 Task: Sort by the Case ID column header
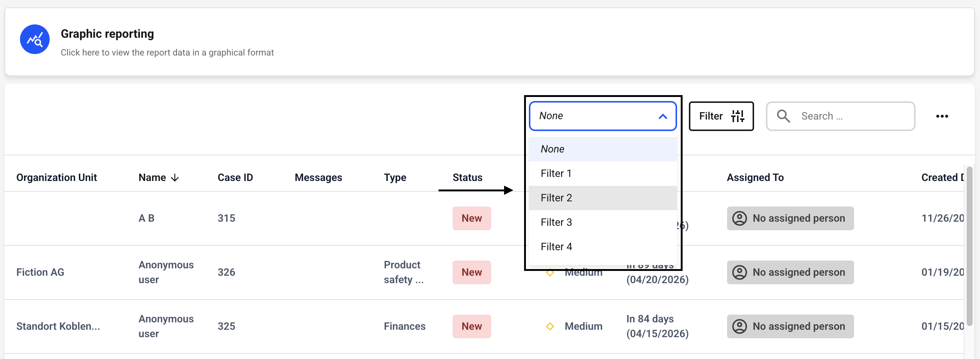(x=235, y=178)
